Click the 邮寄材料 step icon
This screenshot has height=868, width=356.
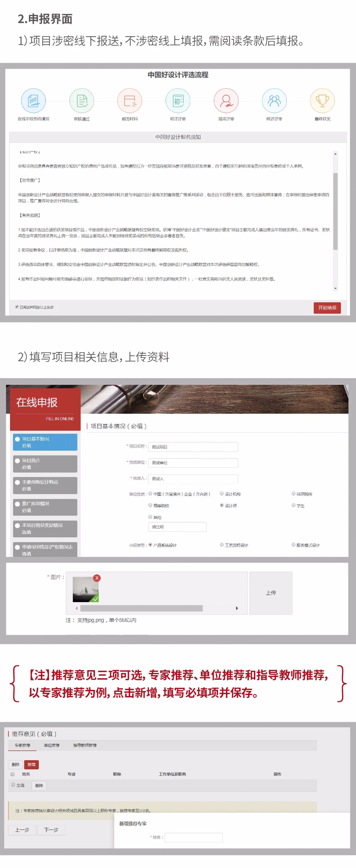(x=130, y=100)
